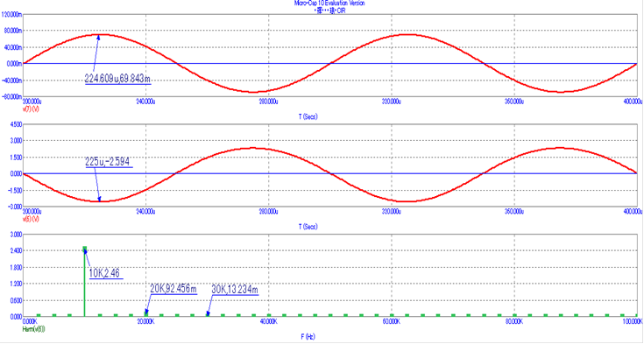
Task: Click the tall green 10K harmonic bar
Action: click(x=85, y=282)
